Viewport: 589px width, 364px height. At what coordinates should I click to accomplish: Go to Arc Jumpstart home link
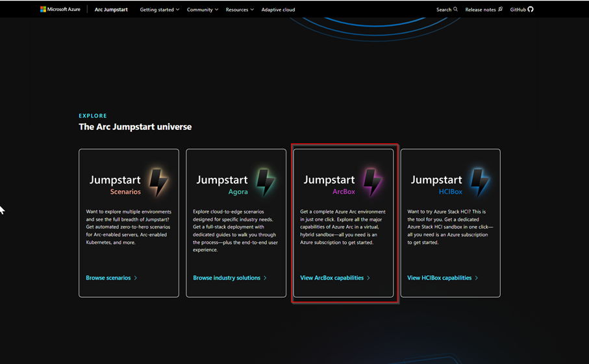(111, 10)
